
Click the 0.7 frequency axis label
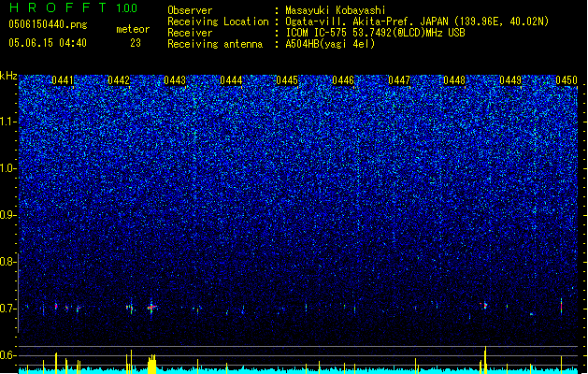click(x=7, y=309)
